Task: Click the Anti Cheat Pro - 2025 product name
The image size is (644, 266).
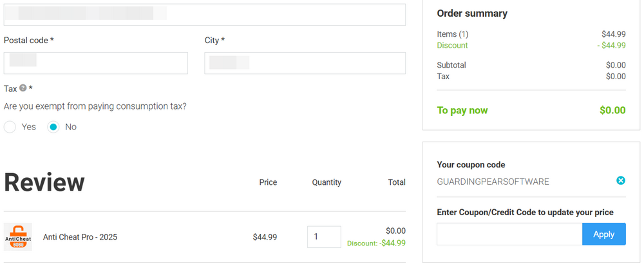Action: click(x=80, y=237)
